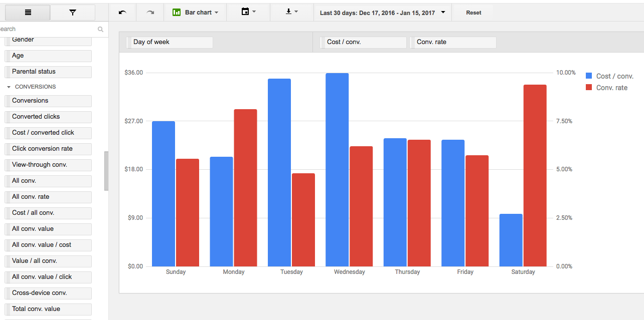The image size is (644, 320).
Task: Toggle the blue Cost / conv. legend swatch
Action: (589, 76)
